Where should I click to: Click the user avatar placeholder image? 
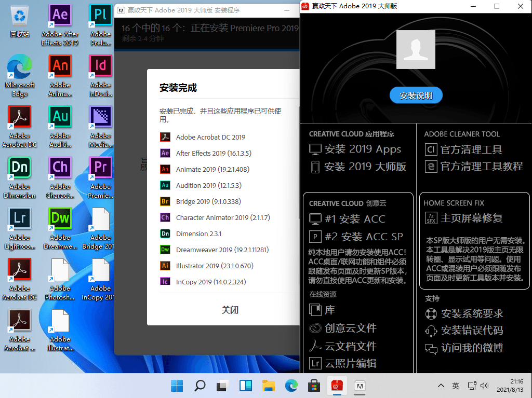click(x=416, y=49)
